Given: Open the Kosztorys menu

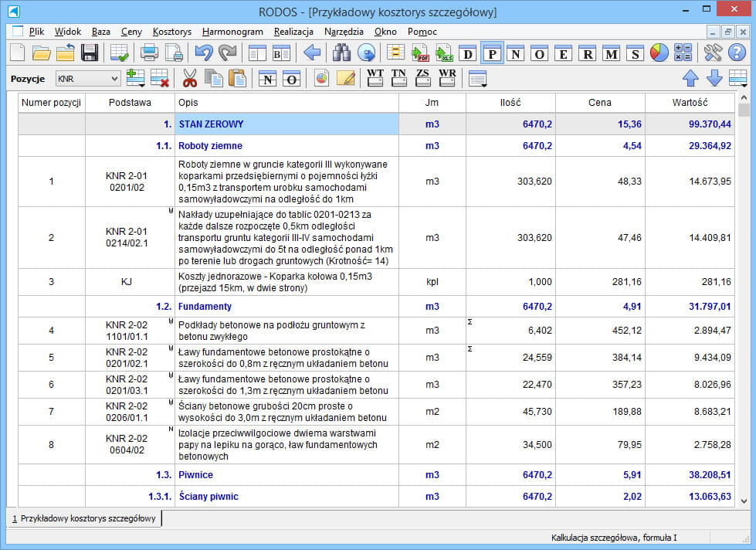Looking at the screenshot, I should pos(172,32).
